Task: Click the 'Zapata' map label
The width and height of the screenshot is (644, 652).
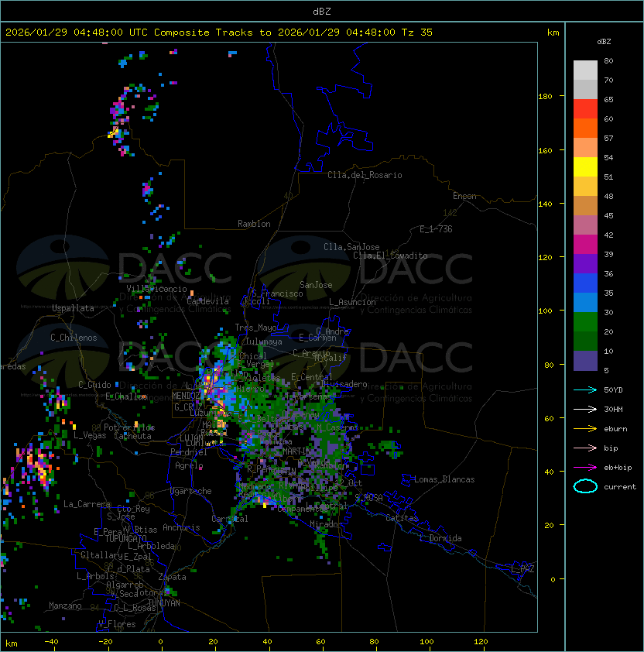Action: pos(172,577)
